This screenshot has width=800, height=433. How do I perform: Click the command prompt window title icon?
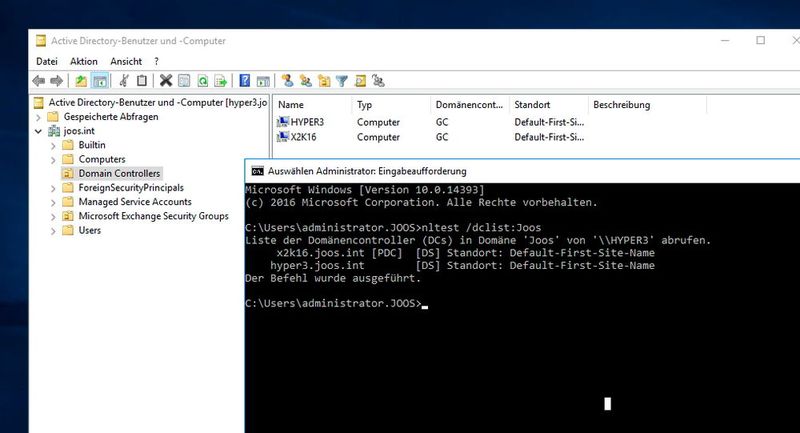(258, 171)
